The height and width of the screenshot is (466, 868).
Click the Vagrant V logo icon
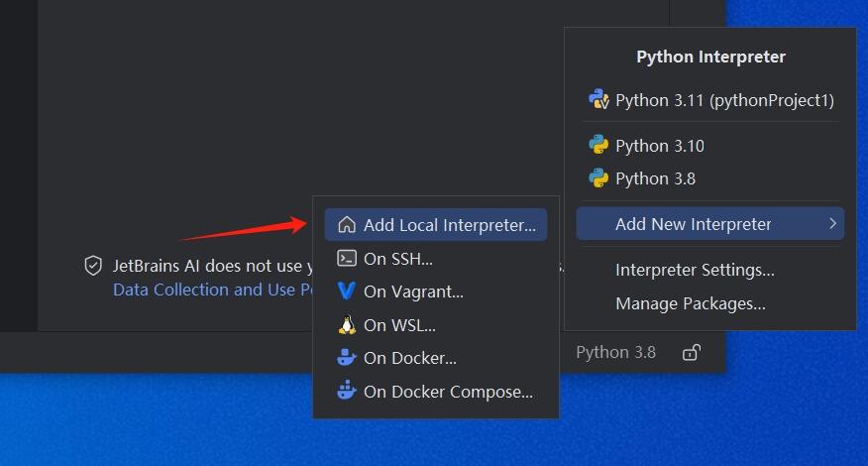[347, 291]
